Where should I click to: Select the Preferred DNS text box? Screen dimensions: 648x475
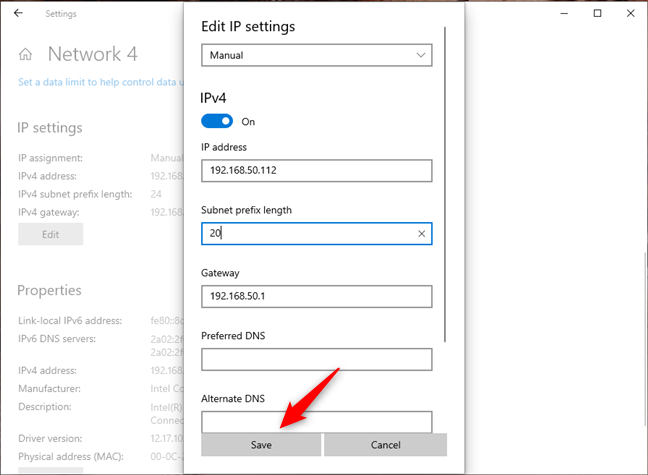click(316, 359)
